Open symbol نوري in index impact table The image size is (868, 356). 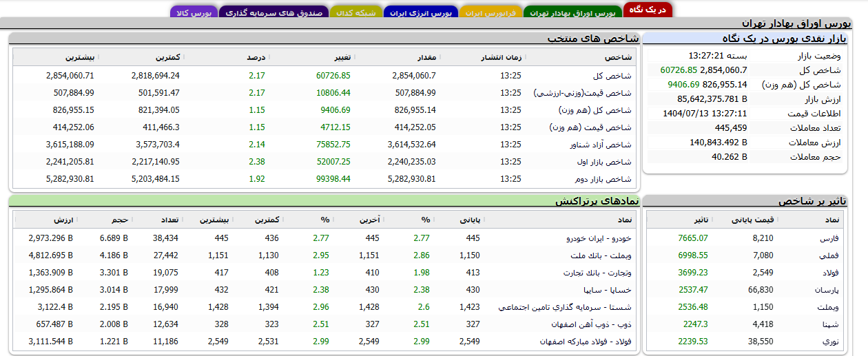tap(829, 342)
